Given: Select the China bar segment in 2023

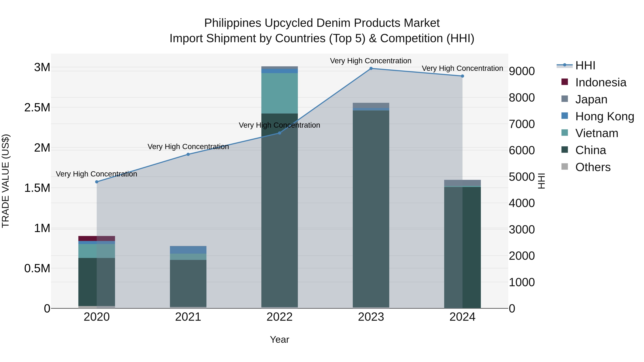Looking at the screenshot, I should pyautogui.click(x=371, y=209).
